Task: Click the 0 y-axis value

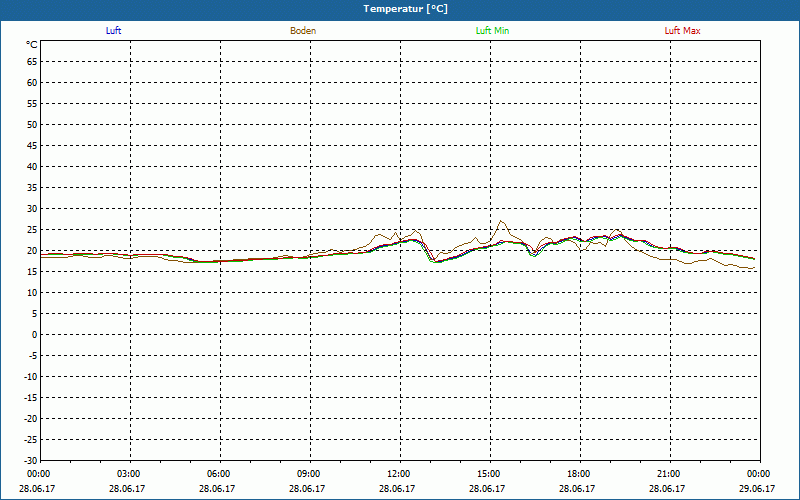Action: (x=35, y=335)
